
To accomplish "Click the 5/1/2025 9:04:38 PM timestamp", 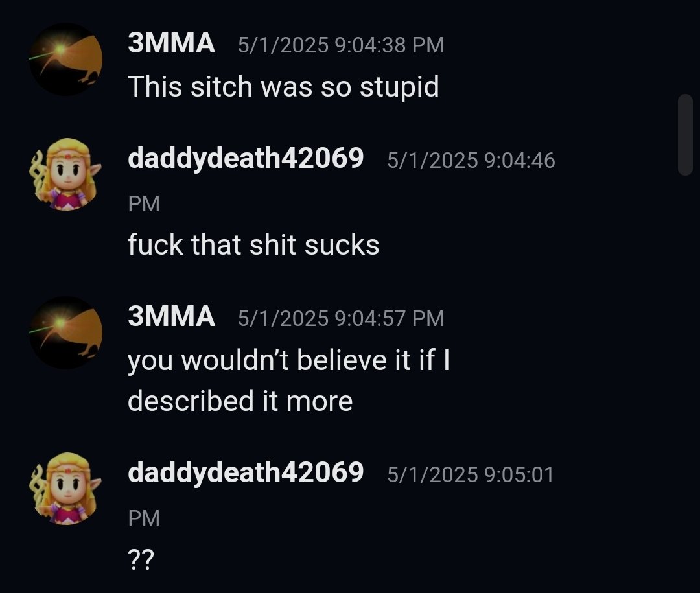I will coord(341,45).
